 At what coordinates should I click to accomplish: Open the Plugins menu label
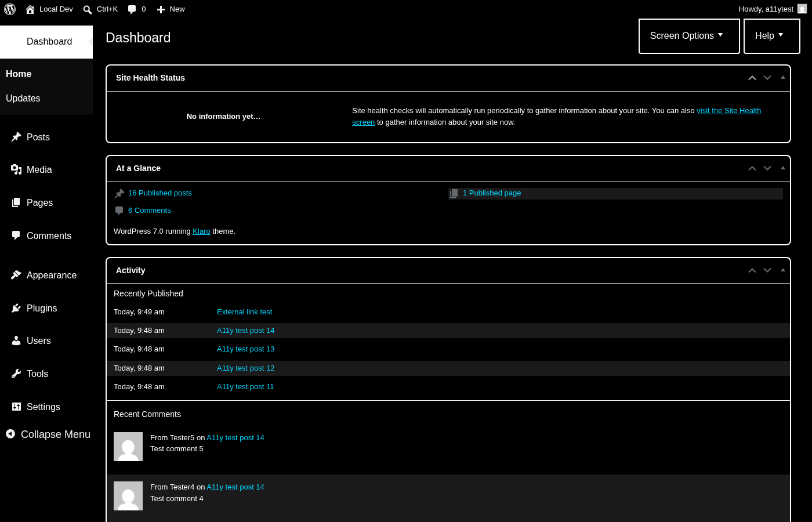(x=42, y=308)
